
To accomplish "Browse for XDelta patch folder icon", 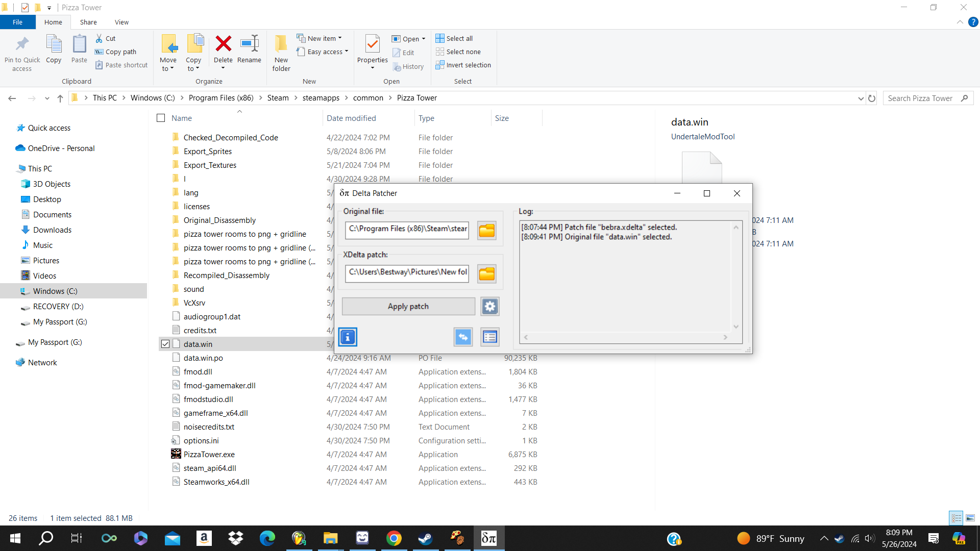I will point(486,273).
